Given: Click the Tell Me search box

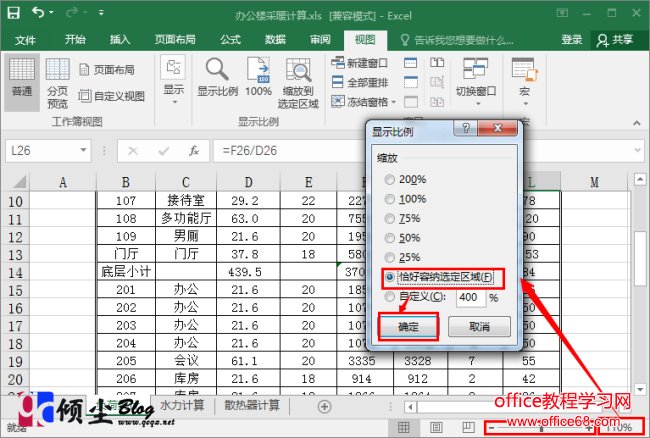Looking at the screenshot, I should pos(458,40).
